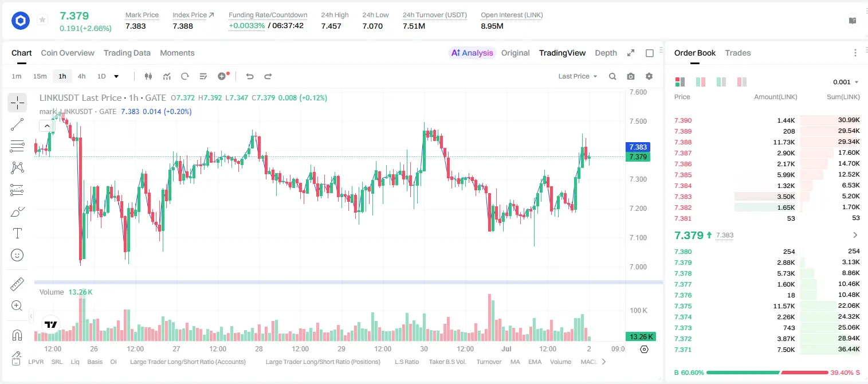The image size is (868, 384).
Task: Show only sell orders in order book
Action: (742, 82)
